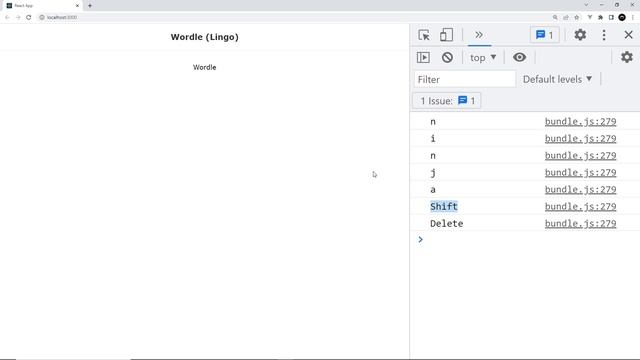Select the Wordle (Lingo) page heading
The width and height of the screenshot is (640, 360).
204,37
